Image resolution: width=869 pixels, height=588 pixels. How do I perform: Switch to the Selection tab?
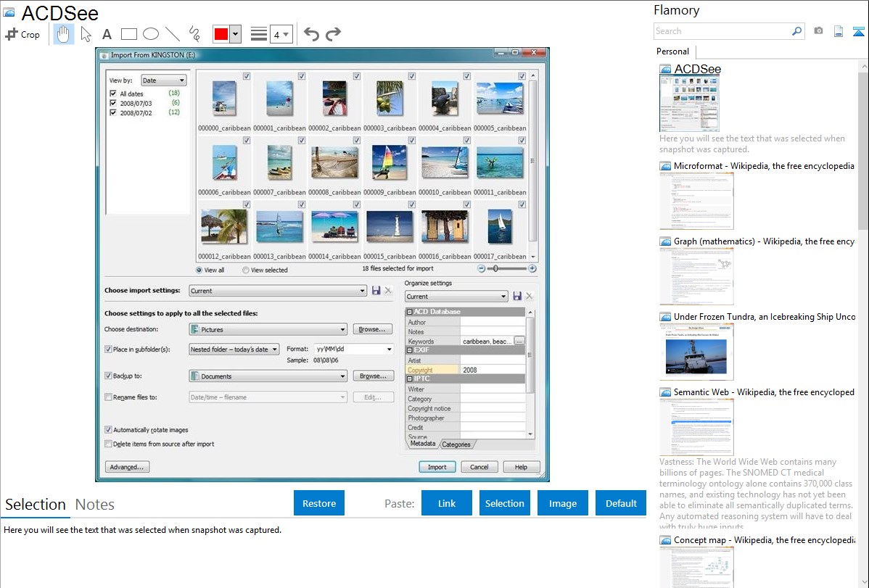[x=36, y=505]
